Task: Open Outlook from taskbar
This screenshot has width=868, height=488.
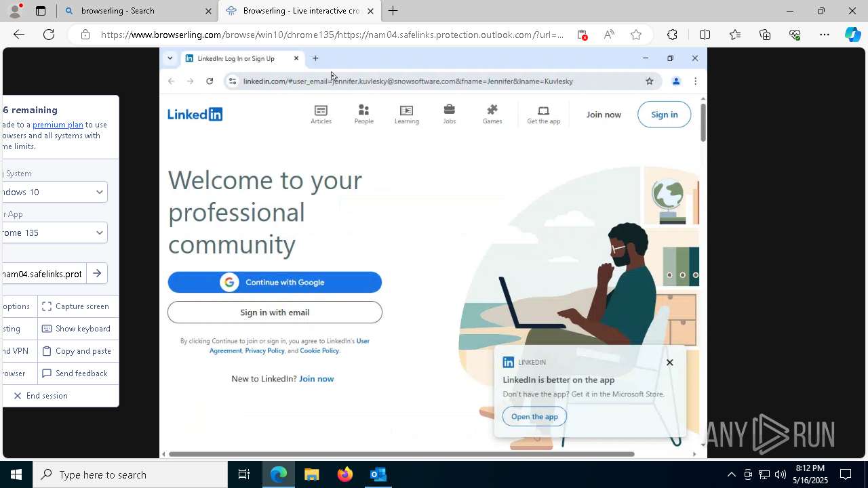Action: tap(378, 474)
